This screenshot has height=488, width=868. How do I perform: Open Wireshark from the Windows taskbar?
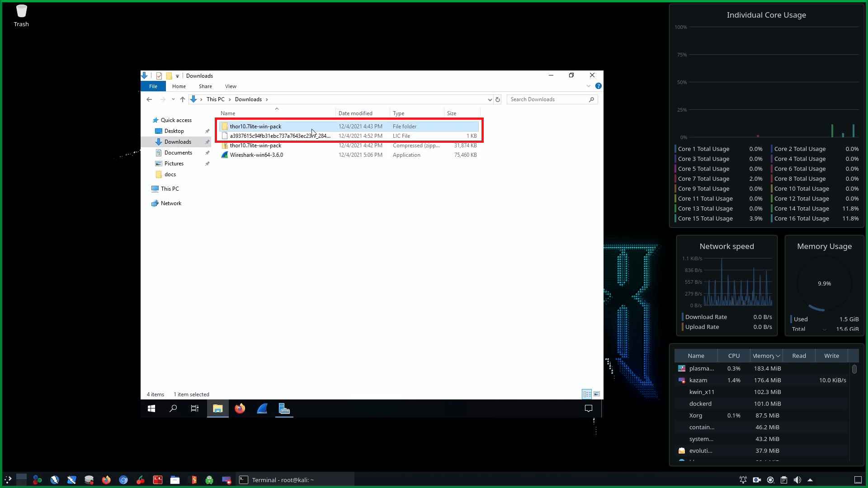click(x=262, y=409)
